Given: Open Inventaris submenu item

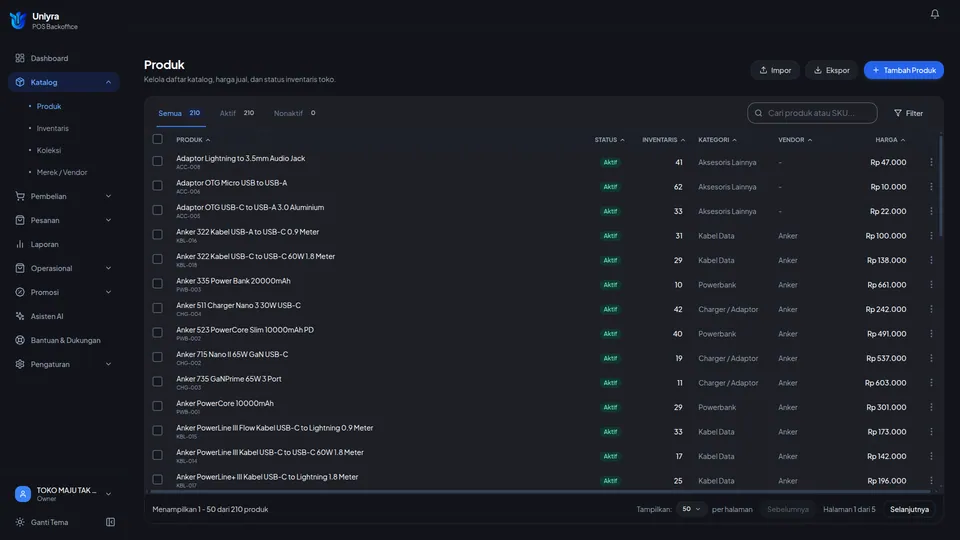Looking at the screenshot, I should [x=53, y=129].
